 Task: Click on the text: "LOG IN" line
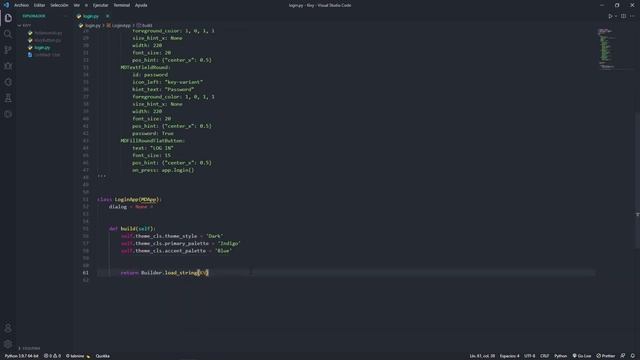[153, 148]
